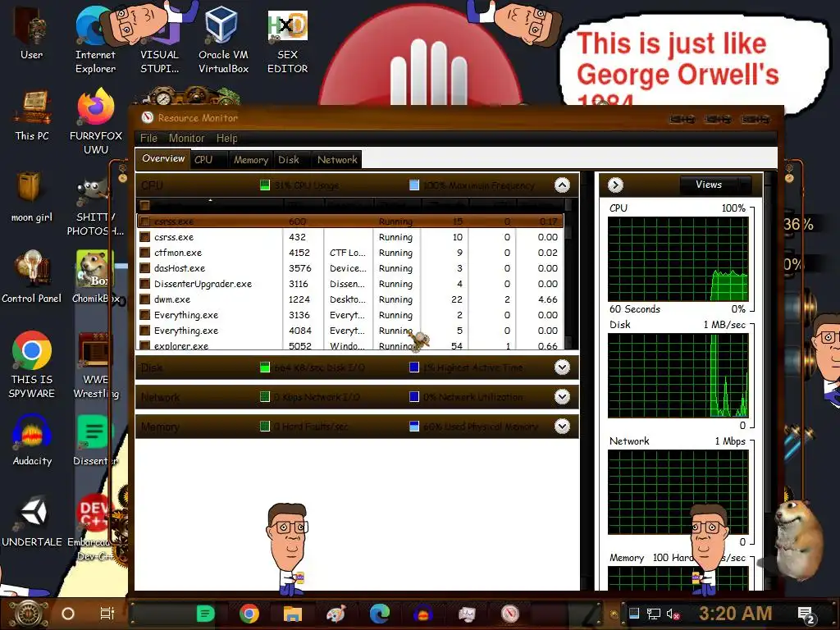Open Cortana circle on the taskbar
Screen dimensions: 840x630
[x=68, y=614]
